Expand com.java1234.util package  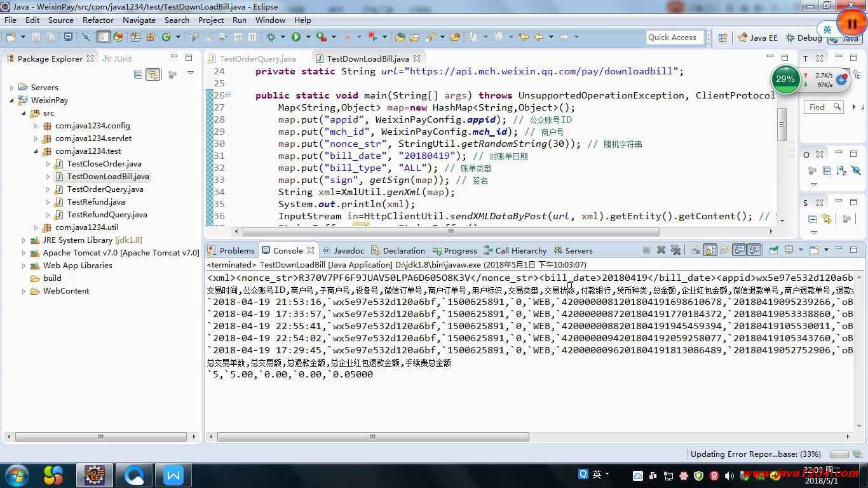[x=36, y=227]
